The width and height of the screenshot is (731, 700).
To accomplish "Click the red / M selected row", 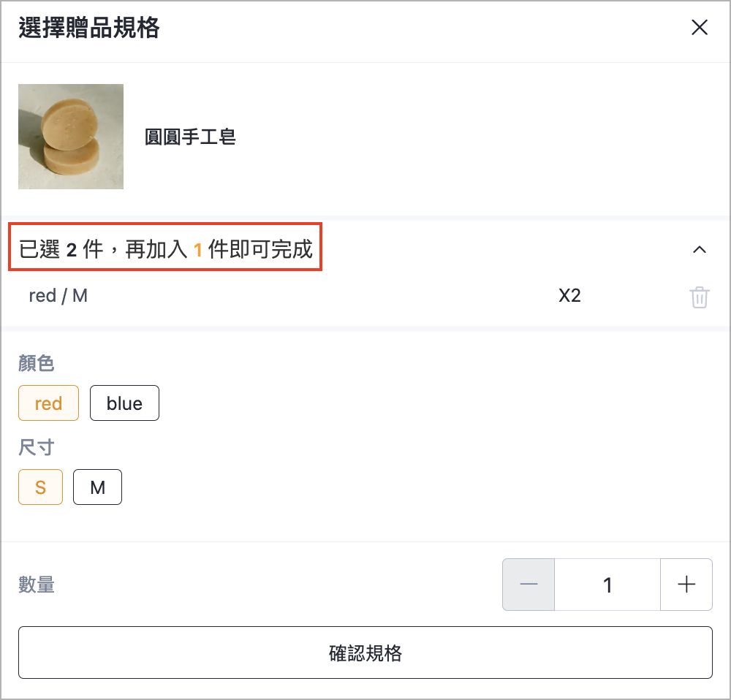I will click(365, 296).
